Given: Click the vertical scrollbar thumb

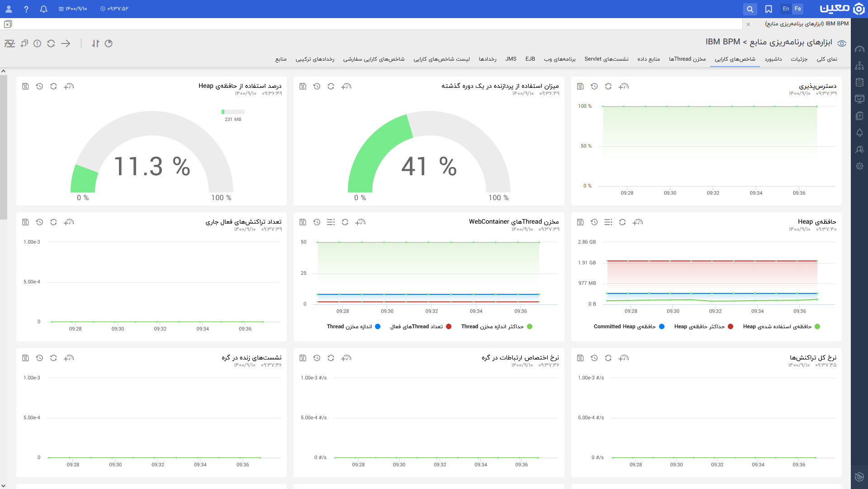Looking at the screenshot, I should pyautogui.click(x=3, y=147).
